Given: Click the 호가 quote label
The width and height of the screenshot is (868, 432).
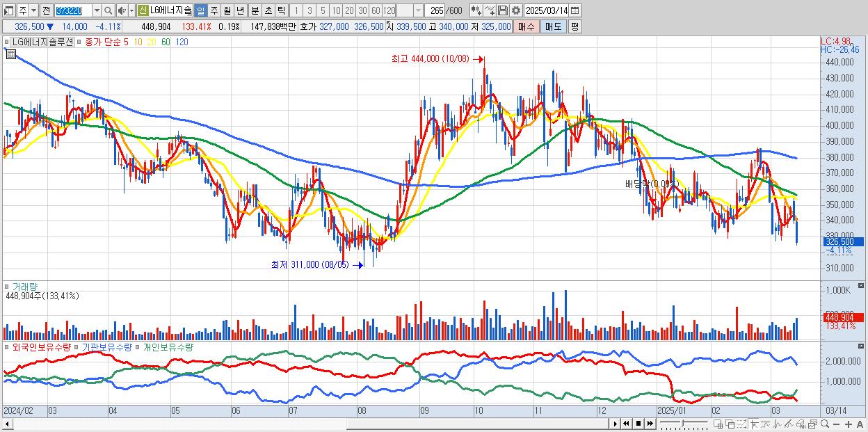Looking at the screenshot, I should [x=308, y=26].
